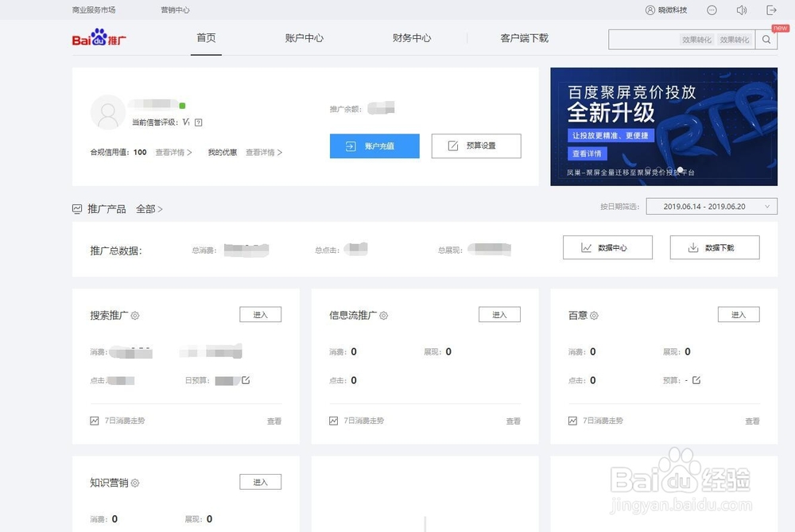Enter 百意 via 进入 button
Image resolution: width=795 pixels, height=532 pixels.
[739, 314]
